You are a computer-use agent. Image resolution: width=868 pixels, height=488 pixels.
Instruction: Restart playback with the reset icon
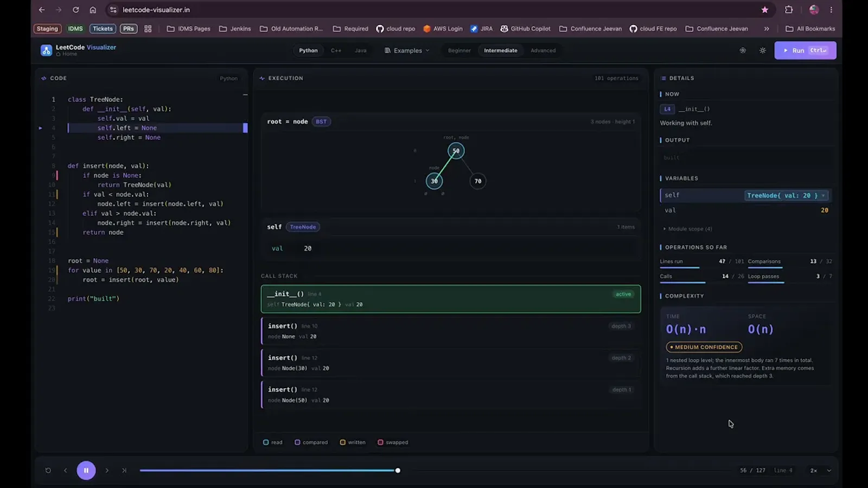coord(48,471)
